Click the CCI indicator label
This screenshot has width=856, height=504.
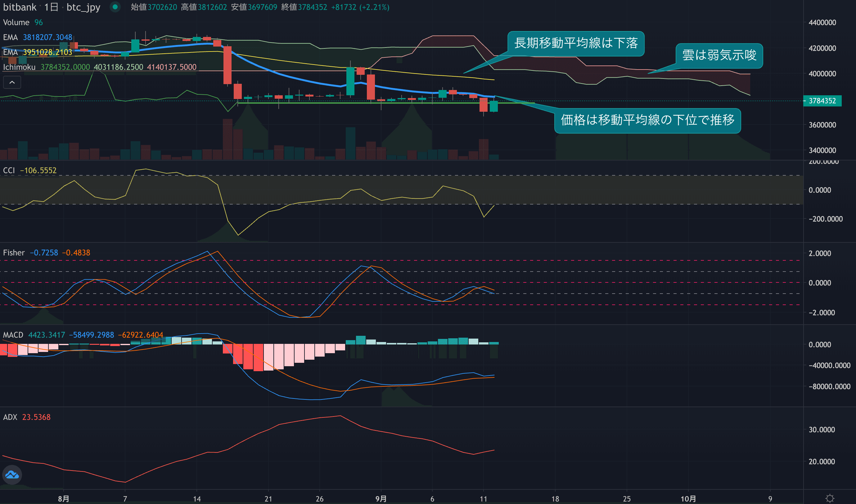click(9, 170)
